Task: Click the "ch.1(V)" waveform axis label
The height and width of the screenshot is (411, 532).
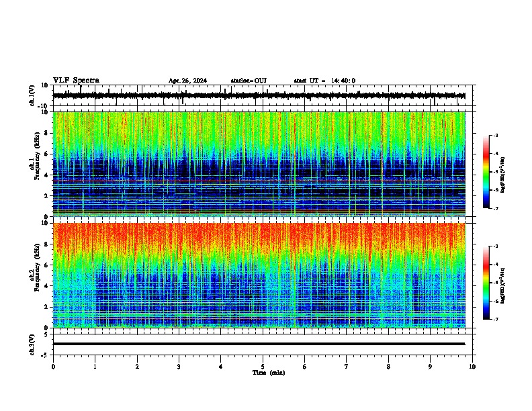Action: tap(32, 95)
